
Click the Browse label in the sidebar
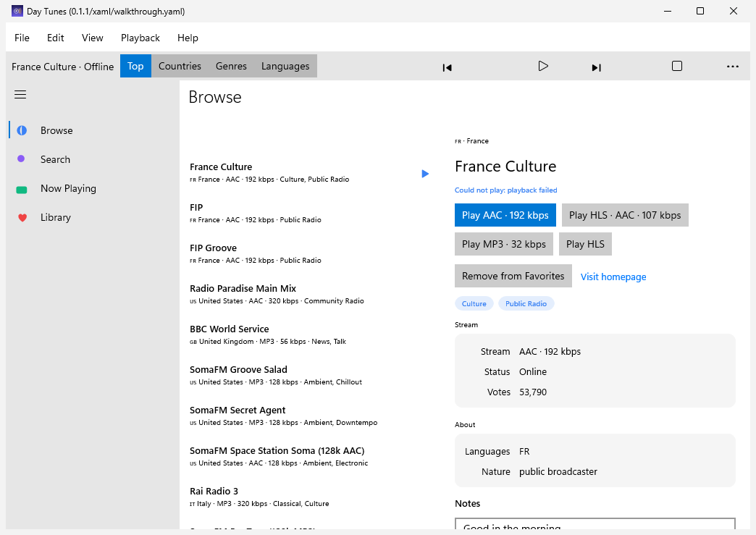click(56, 130)
